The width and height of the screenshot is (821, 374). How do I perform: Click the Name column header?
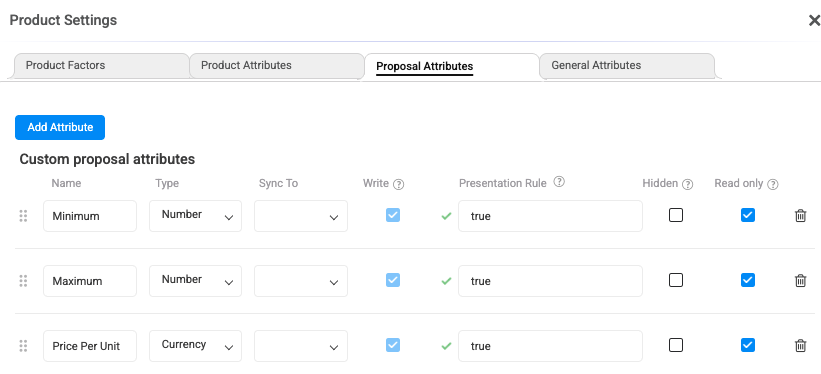coord(66,183)
